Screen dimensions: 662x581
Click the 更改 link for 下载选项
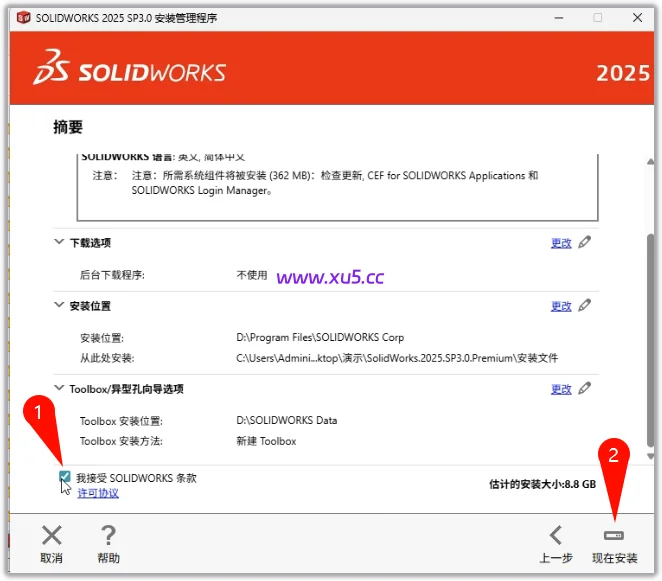click(x=561, y=243)
